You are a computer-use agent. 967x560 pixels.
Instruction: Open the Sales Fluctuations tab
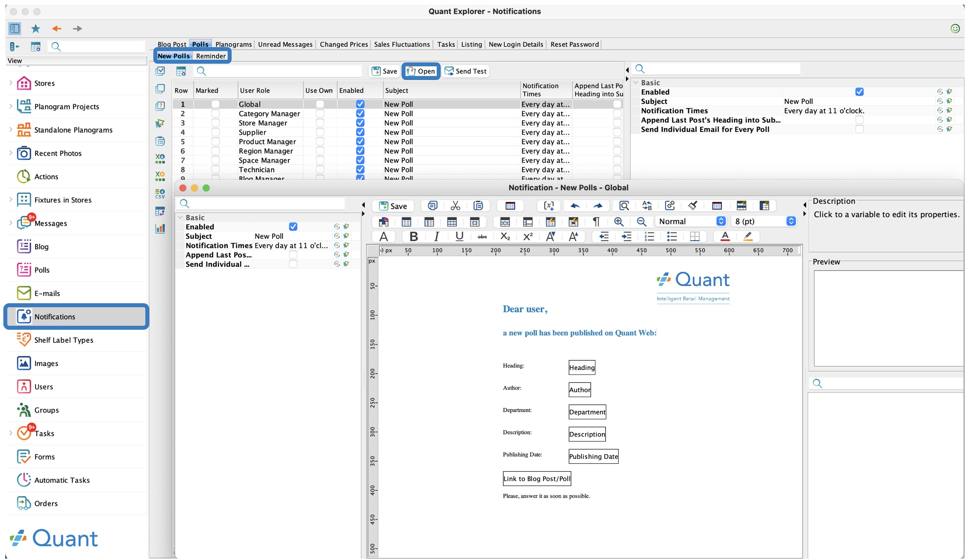coord(402,44)
